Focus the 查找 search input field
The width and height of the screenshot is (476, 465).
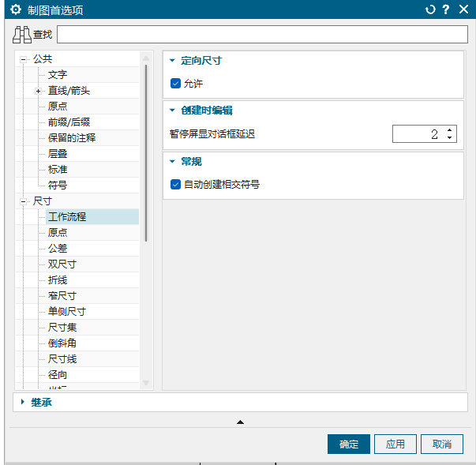pyautogui.click(x=262, y=34)
